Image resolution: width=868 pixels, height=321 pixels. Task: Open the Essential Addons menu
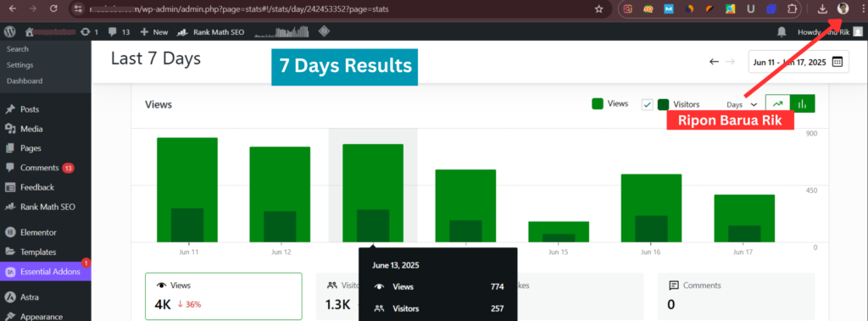pyautogui.click(x=46, y=272)
